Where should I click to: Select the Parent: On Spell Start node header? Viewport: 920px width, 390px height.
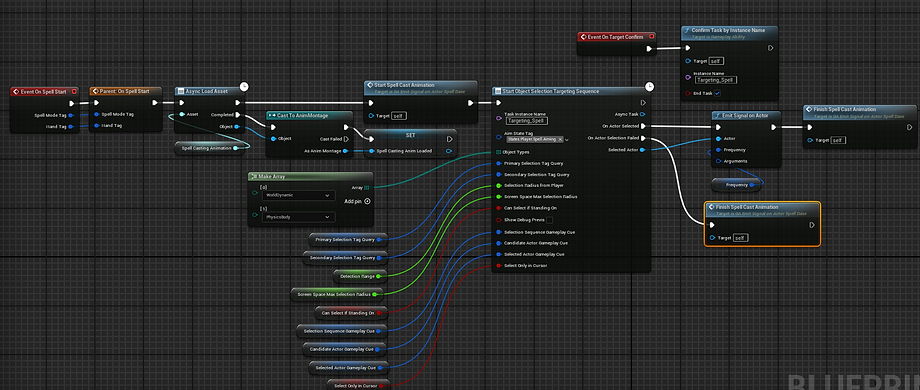[x=126, y=91]
